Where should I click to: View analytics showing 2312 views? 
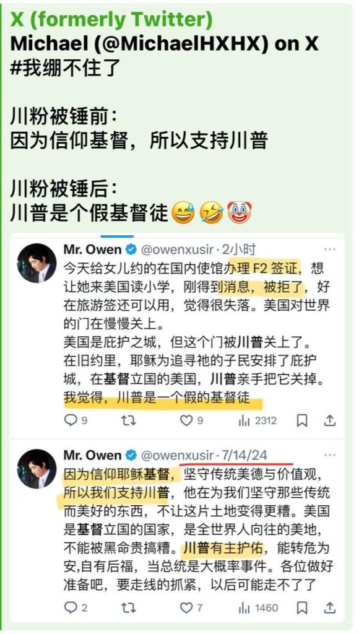258,420
